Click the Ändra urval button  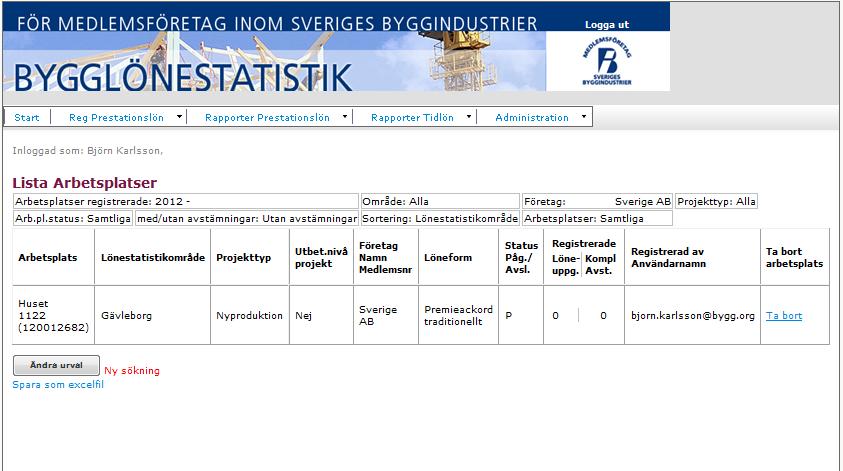tap(56, 365)
